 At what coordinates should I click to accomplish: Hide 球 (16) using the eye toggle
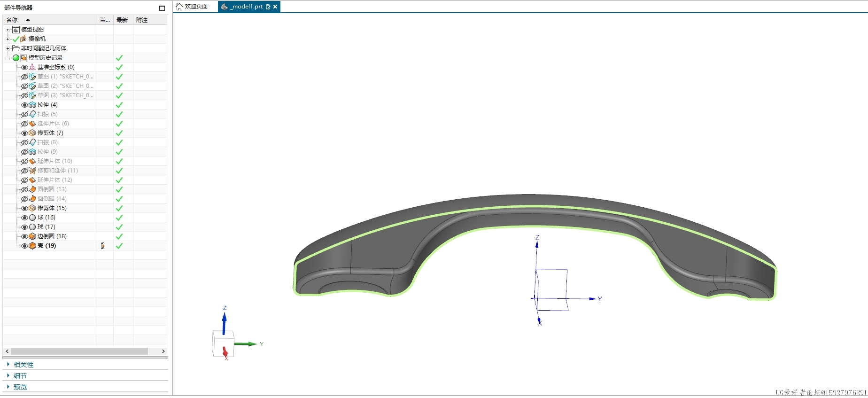pos(24,218)
